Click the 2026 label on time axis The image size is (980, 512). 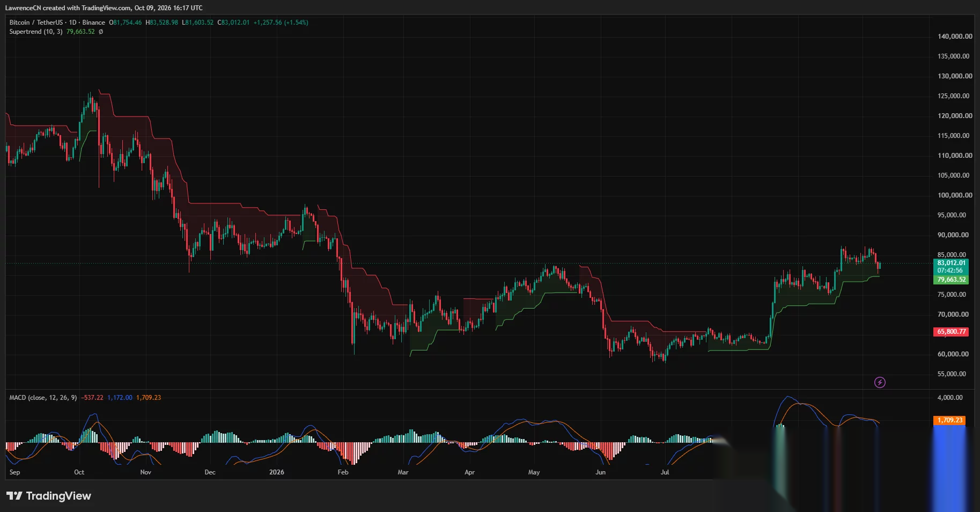pyautogui.click(x=276, y=472)
